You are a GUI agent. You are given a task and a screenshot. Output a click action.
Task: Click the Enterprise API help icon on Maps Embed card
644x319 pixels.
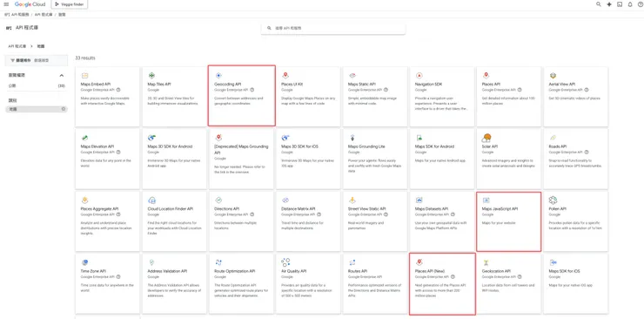click(118, 89)
